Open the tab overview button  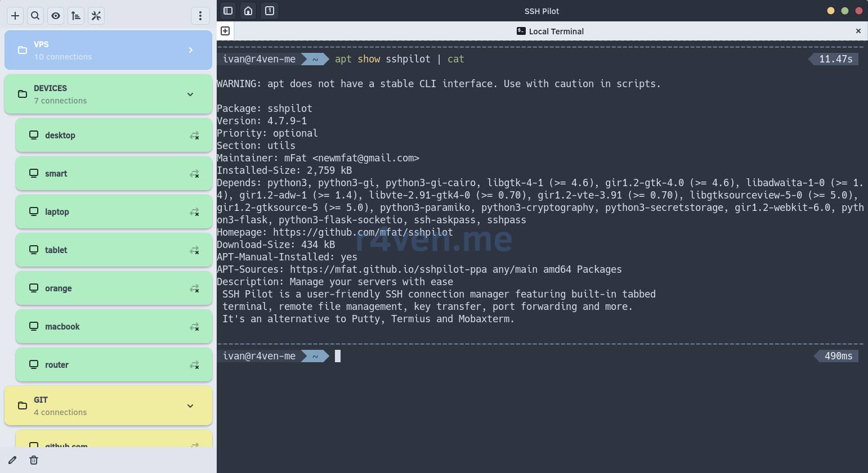[270, 11]
